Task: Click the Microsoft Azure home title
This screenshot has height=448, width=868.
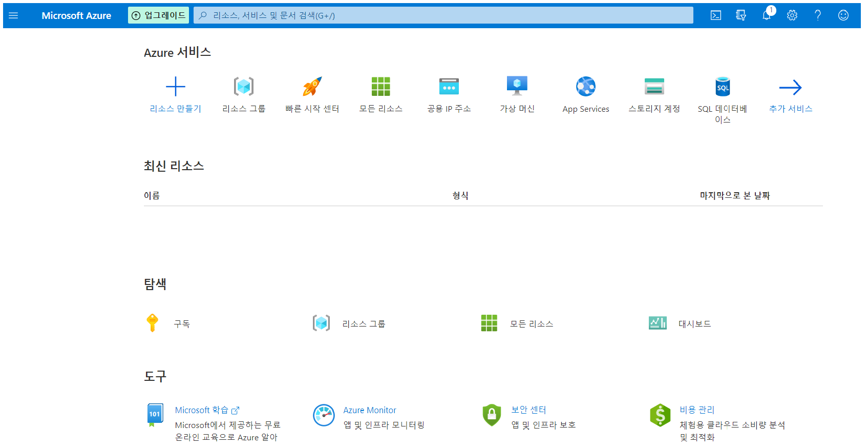Action: tap(76, 15)
